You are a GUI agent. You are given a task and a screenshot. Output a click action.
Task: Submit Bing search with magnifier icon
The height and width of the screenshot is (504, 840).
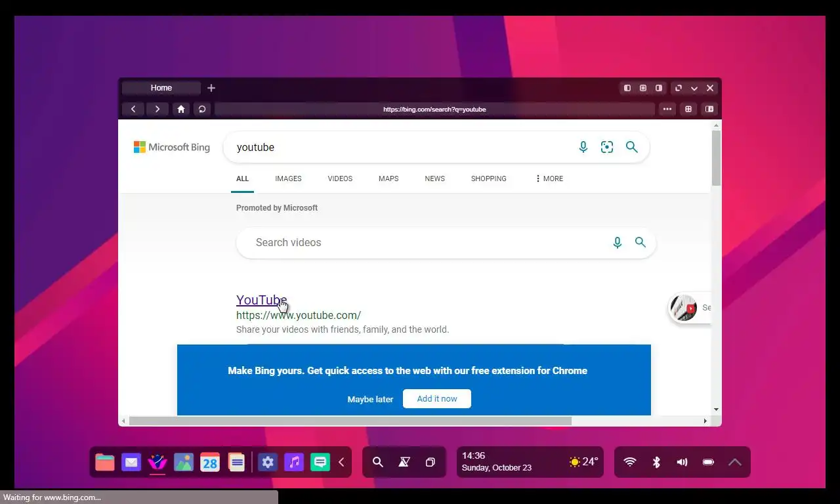click(x=631, y=147)
